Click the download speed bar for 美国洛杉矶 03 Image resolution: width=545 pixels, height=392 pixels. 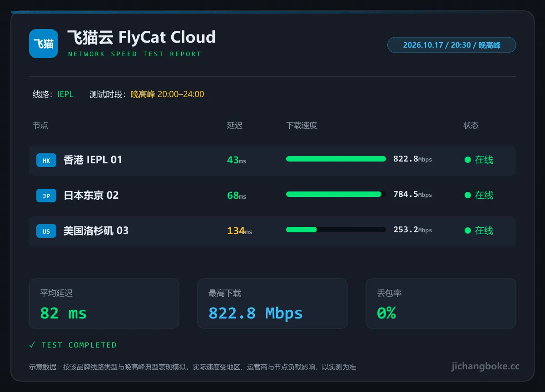tap(336, 230)
